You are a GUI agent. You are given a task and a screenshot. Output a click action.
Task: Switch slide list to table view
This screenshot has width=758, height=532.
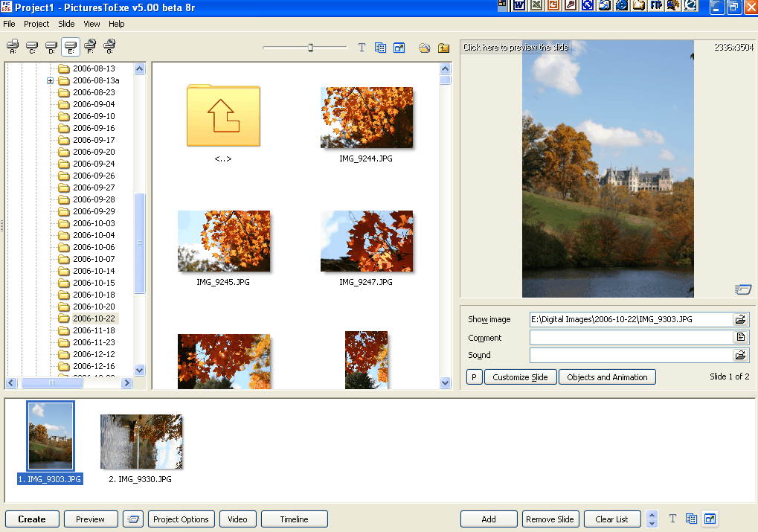point(691,519)
